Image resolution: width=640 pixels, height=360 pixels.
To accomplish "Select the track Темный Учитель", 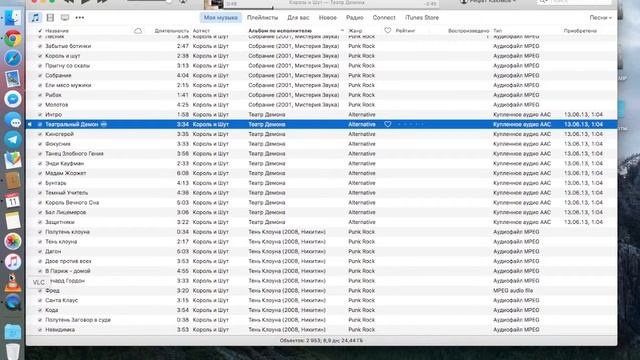I will [x=67, y=193].
